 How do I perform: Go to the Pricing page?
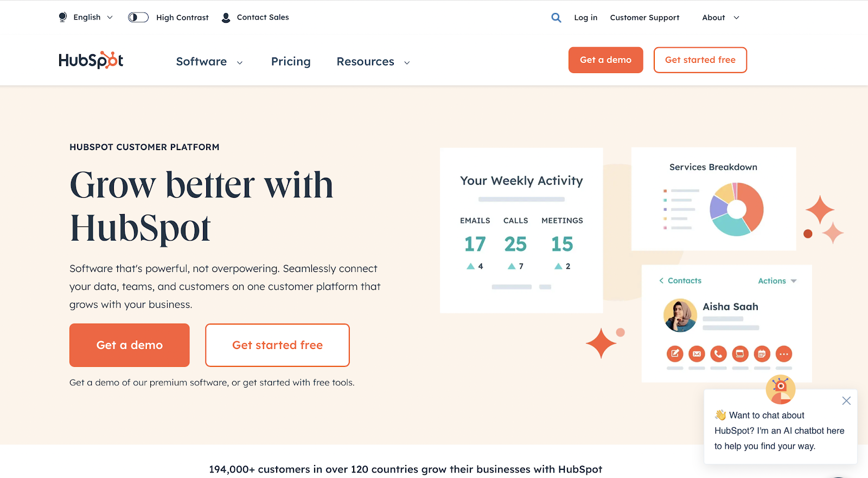pos(291,62)
